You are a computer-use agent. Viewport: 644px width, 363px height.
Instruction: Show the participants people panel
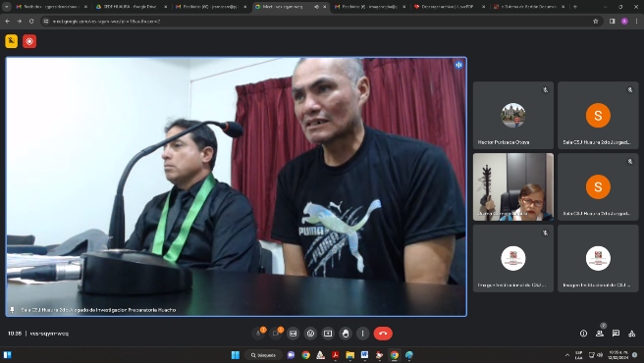(x=600, y=334)
